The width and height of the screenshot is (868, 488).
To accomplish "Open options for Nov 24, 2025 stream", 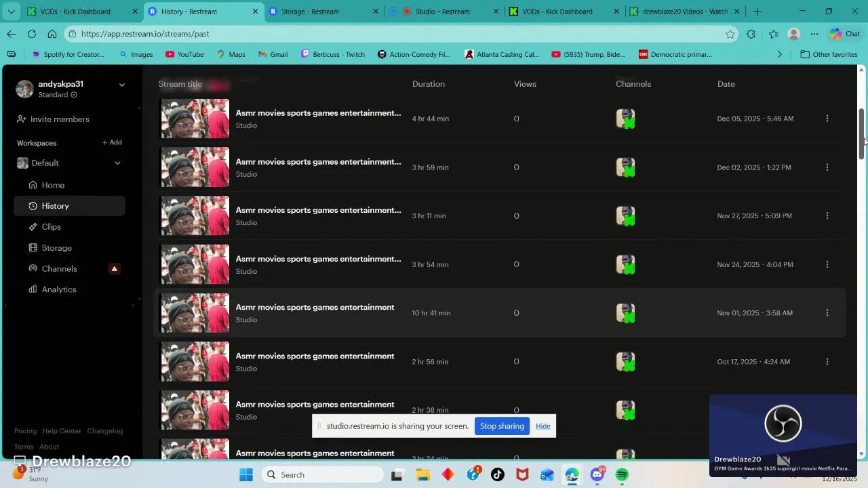I will pyautogui.click(x=827, y=264).
